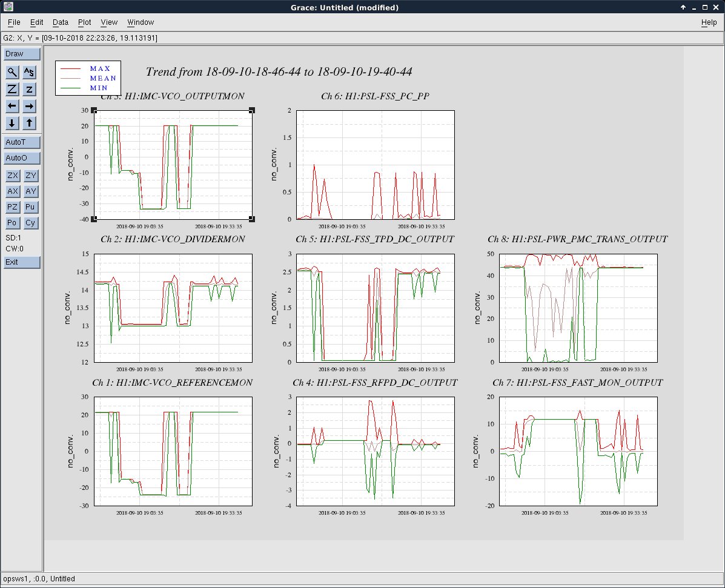Image resolution: width=725 pixels, height=588 pixels.
Task: Open the View menu
Action: pos(109,22)
